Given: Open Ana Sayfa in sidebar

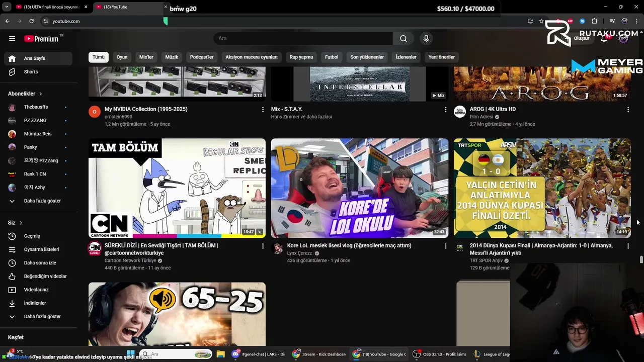Looking at the screenshot, I should (x=38, y=58).
